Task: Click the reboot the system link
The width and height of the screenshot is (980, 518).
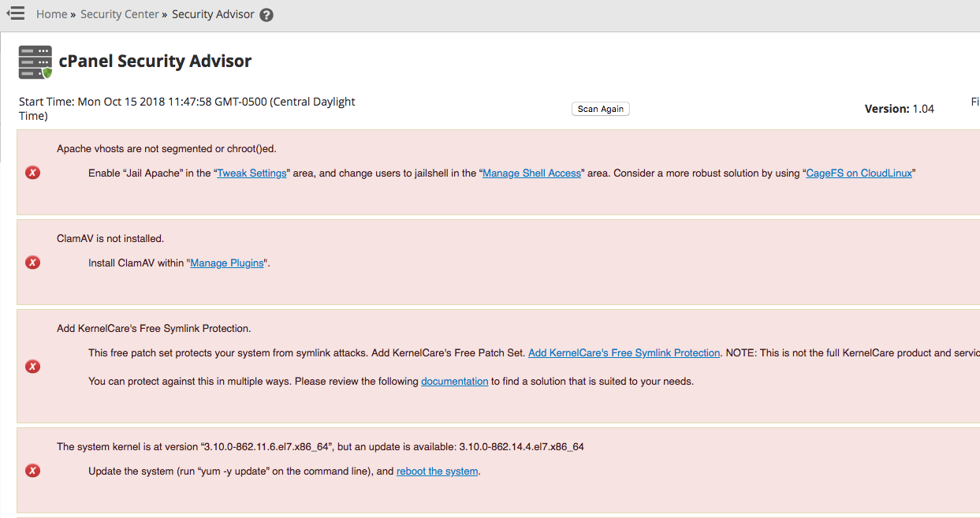Action: point(437,471)
